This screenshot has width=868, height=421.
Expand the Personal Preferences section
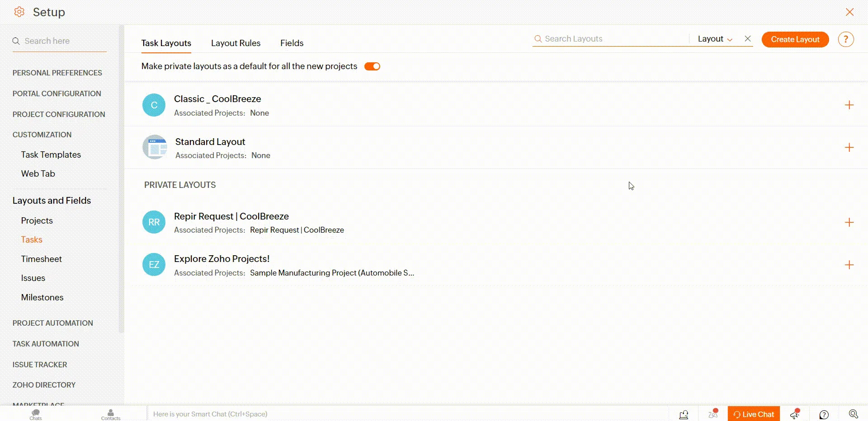pyautogui.click(x=57, y=73)
